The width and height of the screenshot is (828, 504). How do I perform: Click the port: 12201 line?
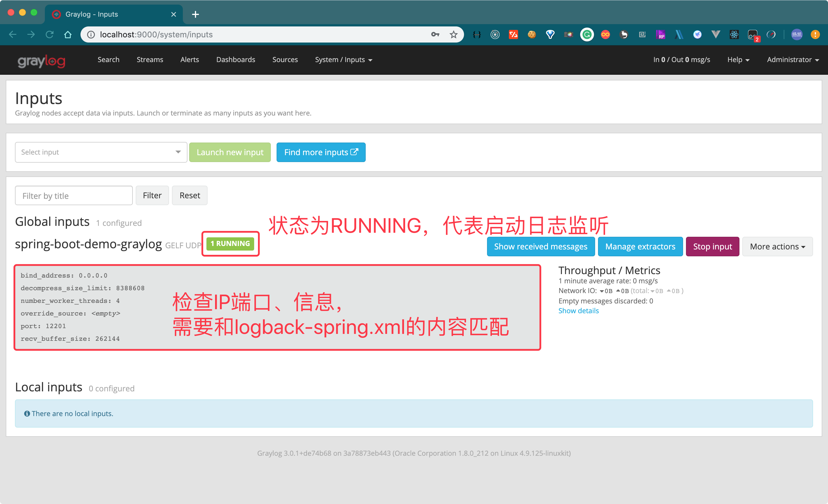(43, 326)
